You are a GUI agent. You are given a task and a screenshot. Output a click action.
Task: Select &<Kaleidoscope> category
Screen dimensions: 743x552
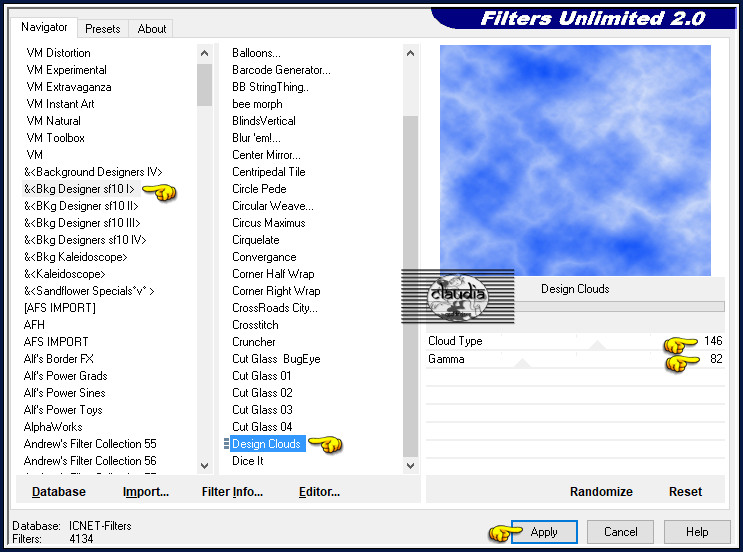click(64, 274)
